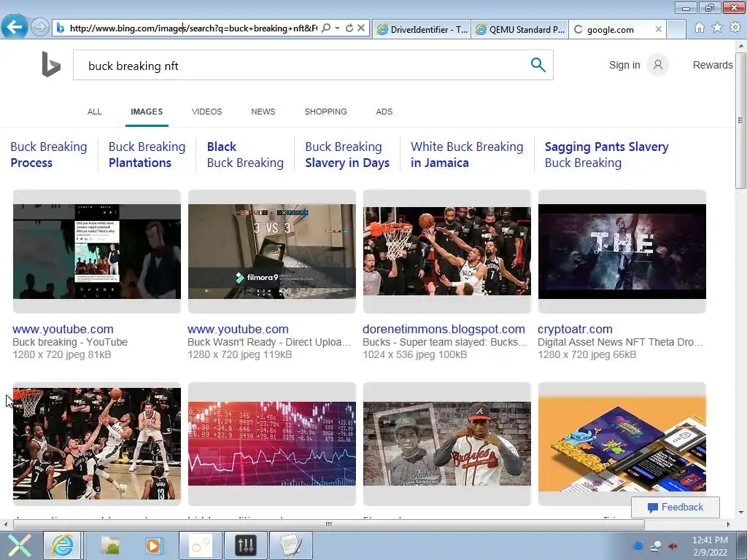This screenshot has width=747, height=560.
Task: Click 'Buck Wasn't Ready - Direct Uploa...' caption
Action: click(269, 342)
